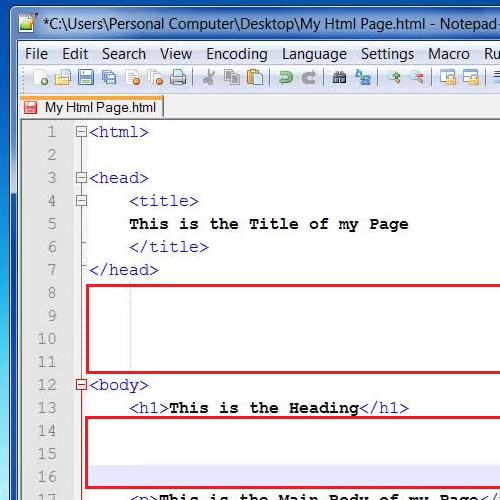The height and width of the screenshot is (500, 500).
Task: Zoom out using the magnifier minus icon
Action: point(417,77)
